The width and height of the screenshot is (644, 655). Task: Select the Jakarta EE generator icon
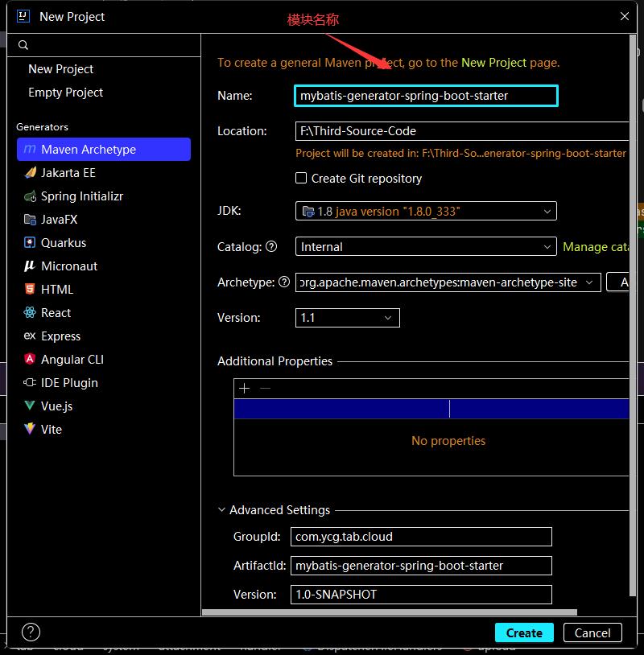[x=30, y=173]
